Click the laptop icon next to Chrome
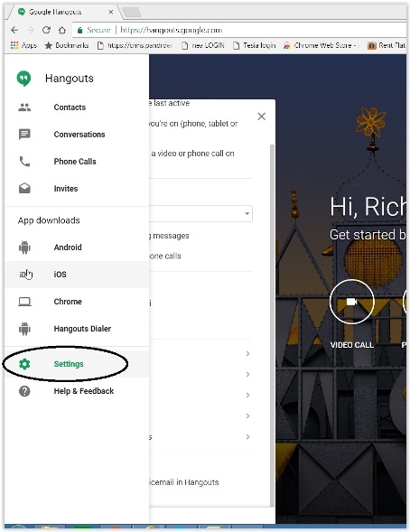 point(24,302)
